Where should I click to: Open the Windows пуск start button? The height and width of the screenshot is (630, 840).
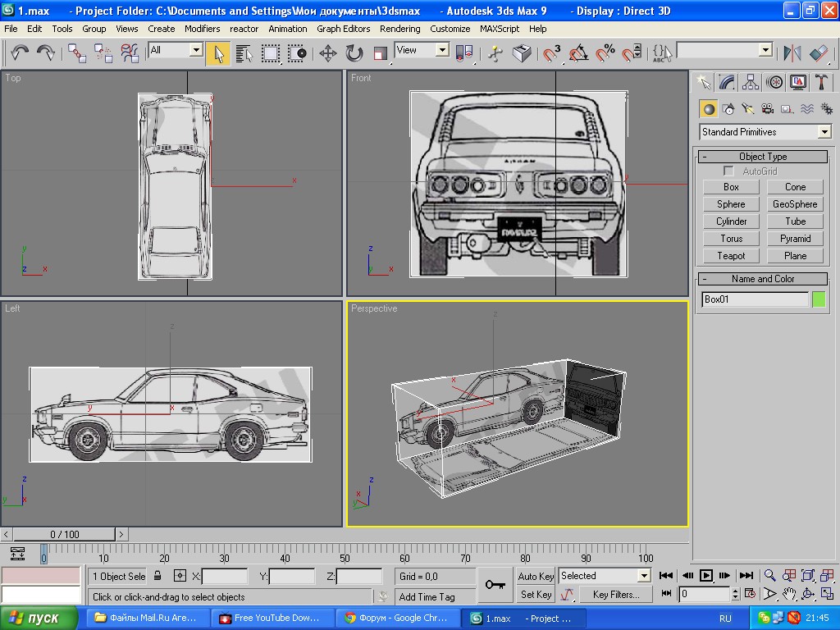click(39, 619)
